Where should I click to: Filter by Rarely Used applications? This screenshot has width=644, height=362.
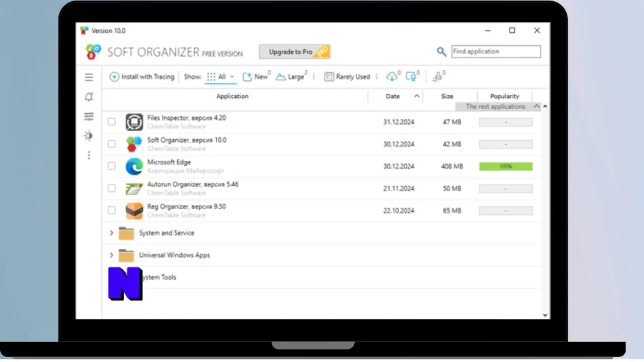[x=347, y=77]
